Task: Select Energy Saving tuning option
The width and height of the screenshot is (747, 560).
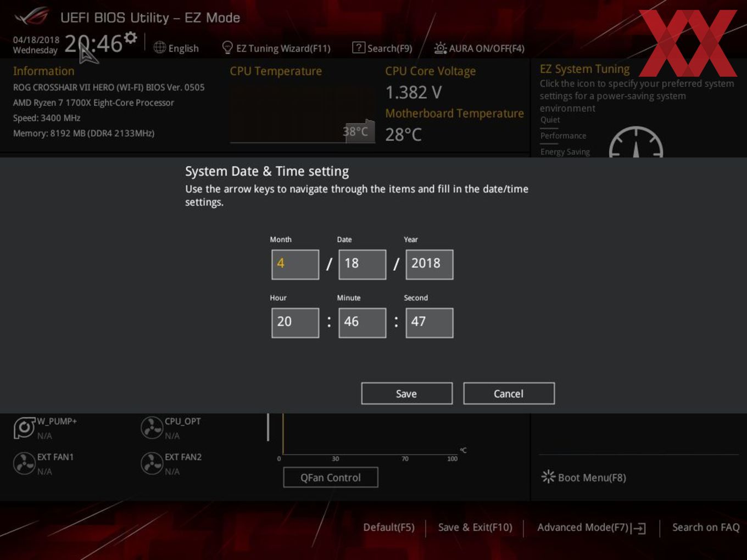Action: pos(565,152)
